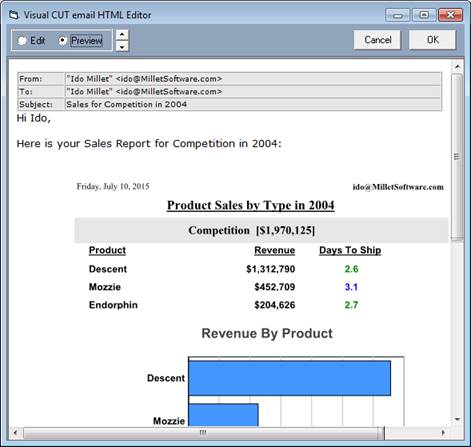Image resolution: width=471 pixels, height=447 pixels.
Task: Minimize the HTML Editor window
Action: (x=397, y=15)
